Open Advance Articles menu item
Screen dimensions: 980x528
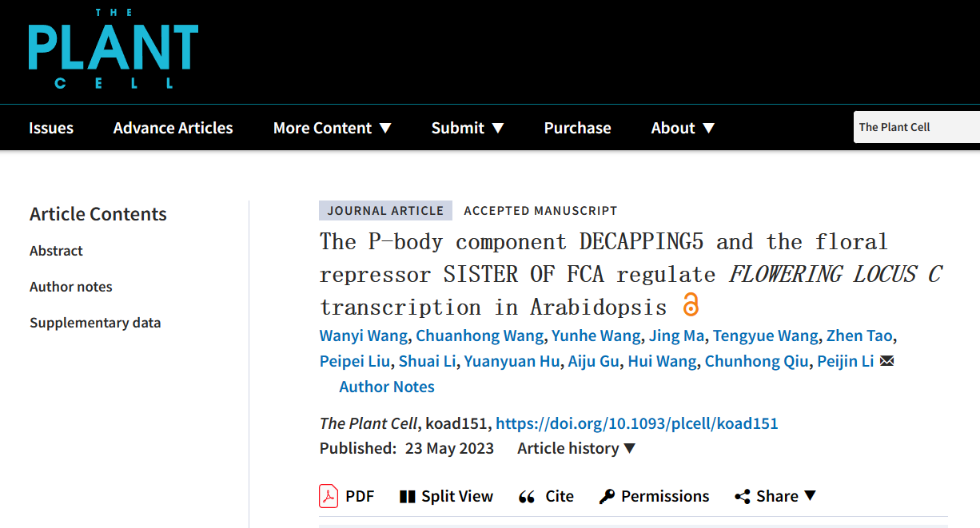[173, 128]
